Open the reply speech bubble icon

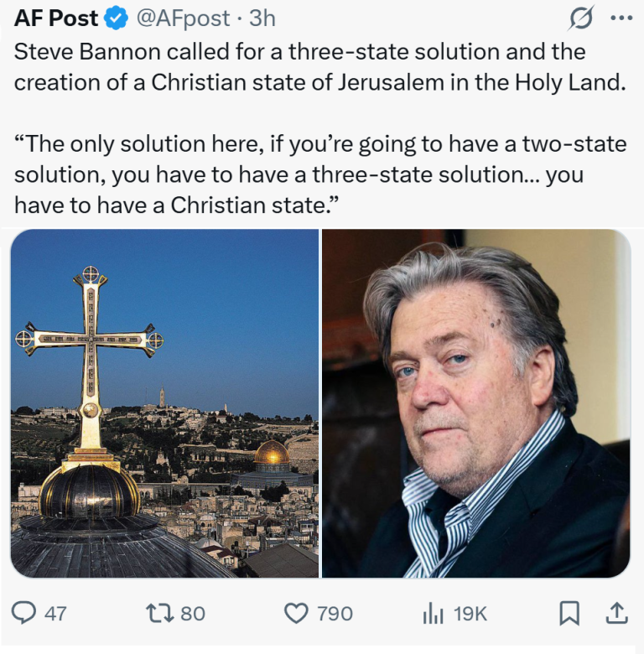pos(27,614)
